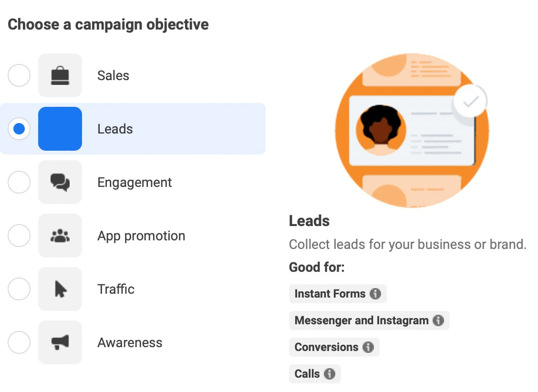Viewport: 538px width, 392px height.
Task: Click the selected Leads radio button
Action: tap(19, 129)
